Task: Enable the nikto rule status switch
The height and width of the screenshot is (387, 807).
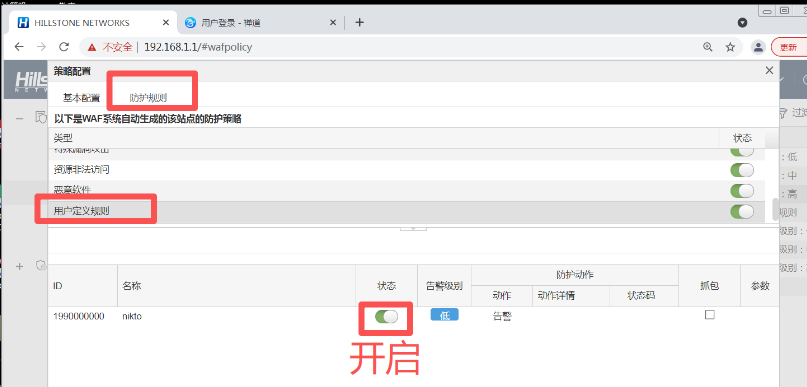Action: click(387, 316)
